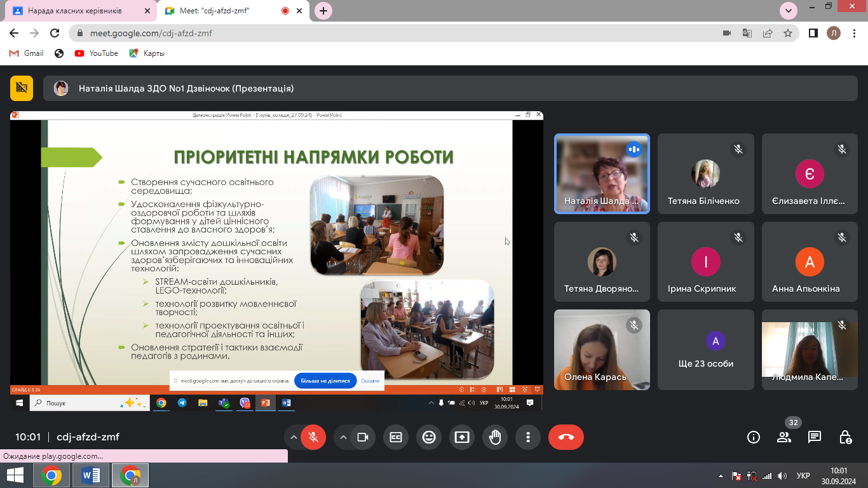Viewport: 868px width, 488px height.
Task: Click the present screen icon
Action: (462, 437)
